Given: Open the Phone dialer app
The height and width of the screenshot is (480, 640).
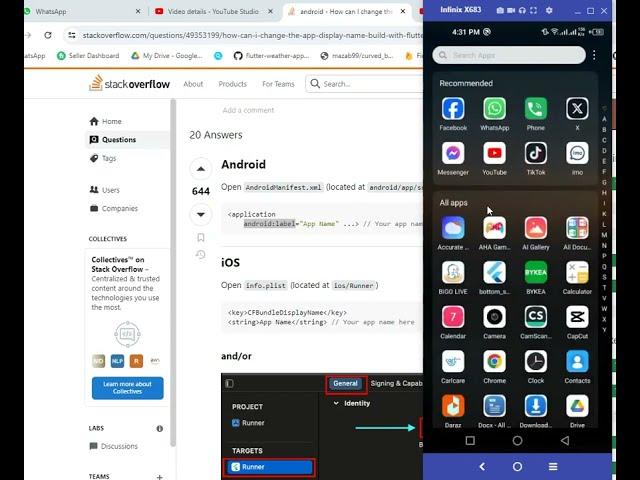Looking at the screenshot, I should 536,109.
